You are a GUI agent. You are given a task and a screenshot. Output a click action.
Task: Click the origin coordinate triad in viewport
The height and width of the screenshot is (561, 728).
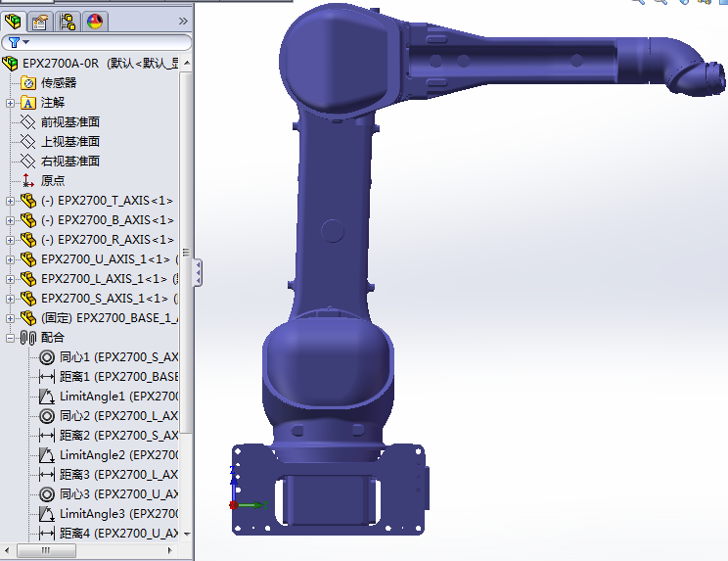pos(247,488)
